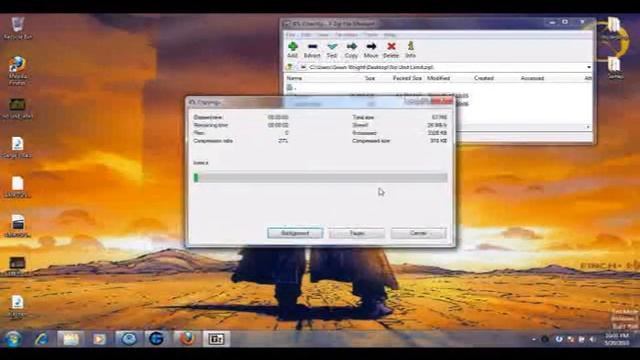Open Windows Explorer from the taskbar
640x360 pixels.
coord(71,339)
